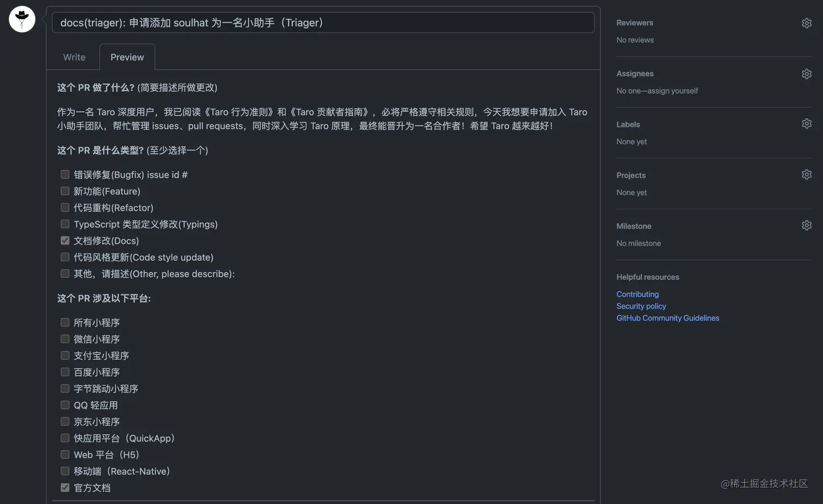Check the 移动端 (React-Native) checkbox
The width and height of the screenshot is (823, 504).
65,471
